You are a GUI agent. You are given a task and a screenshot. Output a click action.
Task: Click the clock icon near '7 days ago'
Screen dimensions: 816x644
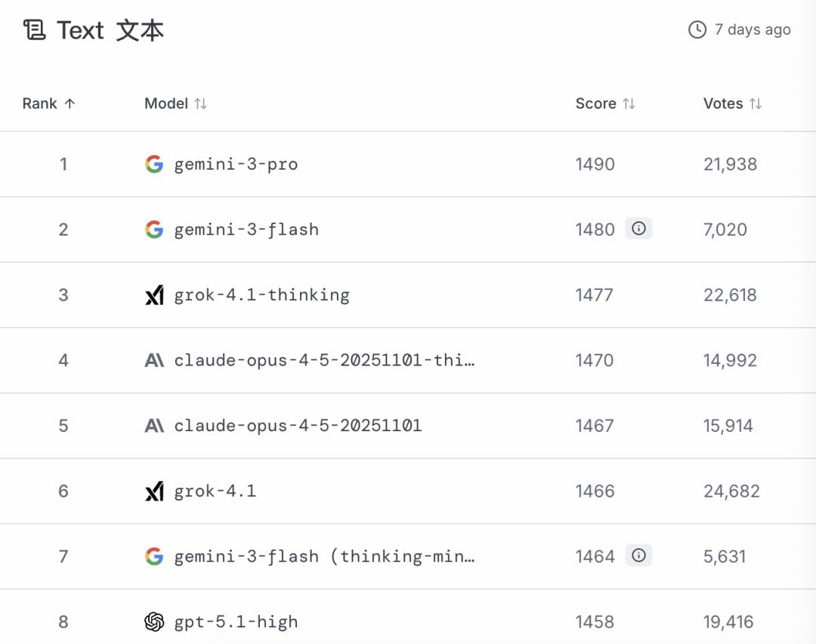(697, 29)
